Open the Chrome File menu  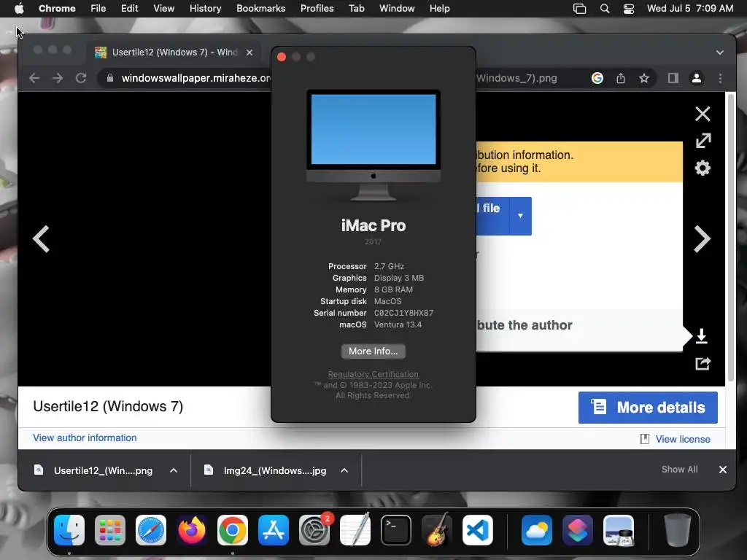pos(98,9)
